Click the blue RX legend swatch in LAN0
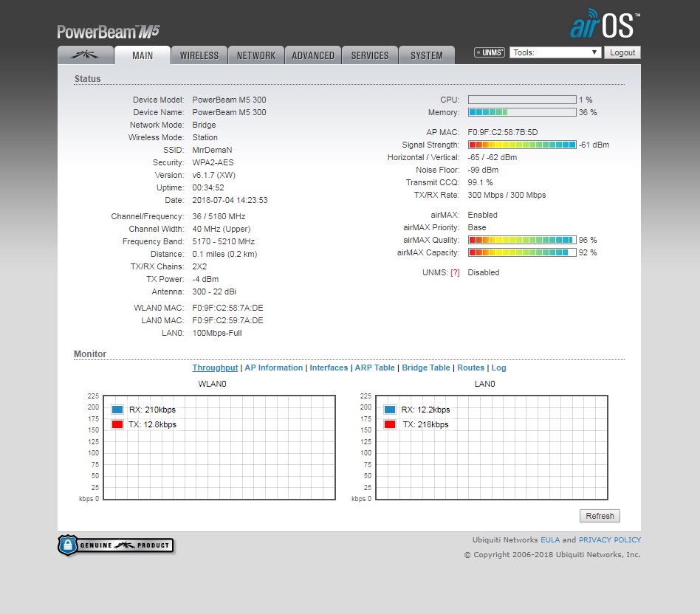Image resolution: width=700 pixels, height=614 pixels. click(390, 410)
